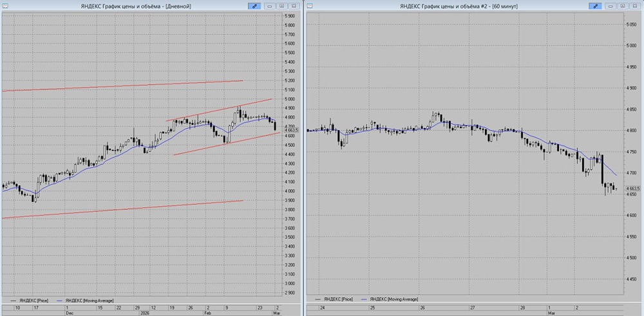Minimize the 60-minute chart window

pyautogui.click(x=611, y=6)
